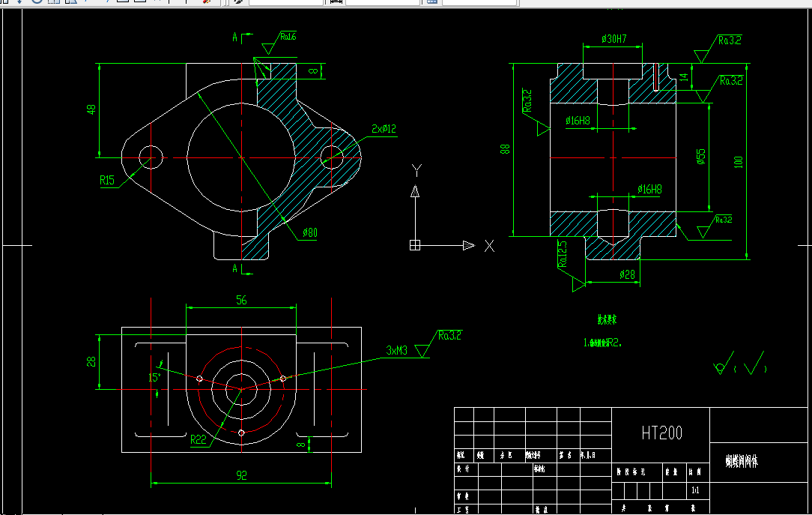Select the Ra32 roughness label lacking decimal

pos(724,220)
